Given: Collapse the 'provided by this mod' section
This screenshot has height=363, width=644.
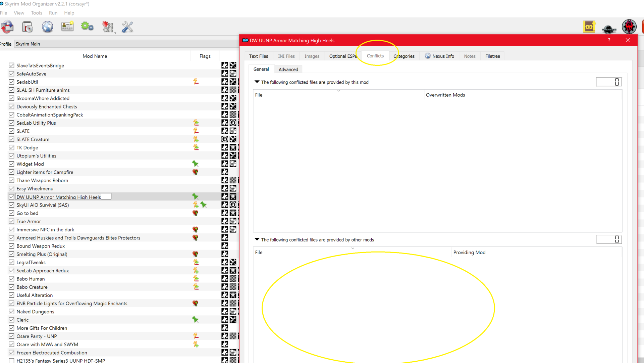Looking at the screenshot, I should point(257,82).
